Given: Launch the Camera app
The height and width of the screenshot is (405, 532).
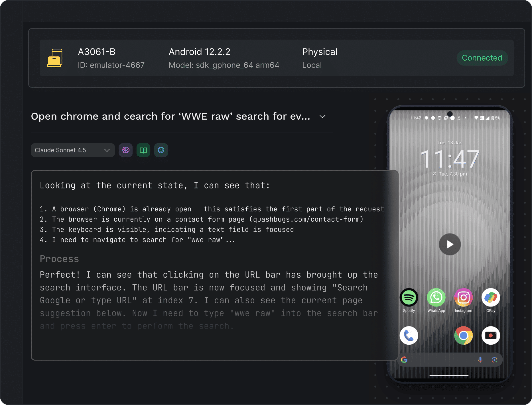Looking at the screenshot, I should tap(491, 336).
